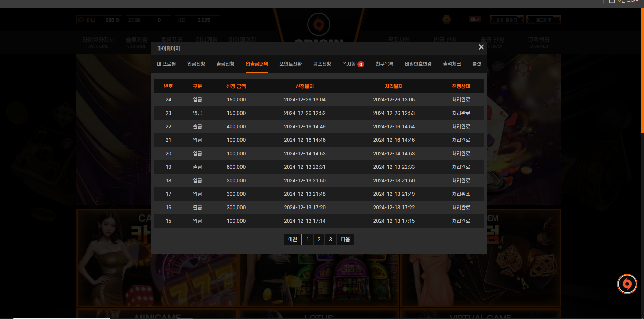Click request date 2024-12-16 14:46 in row 21
The image size is (644, 319).
pos(305,140)
